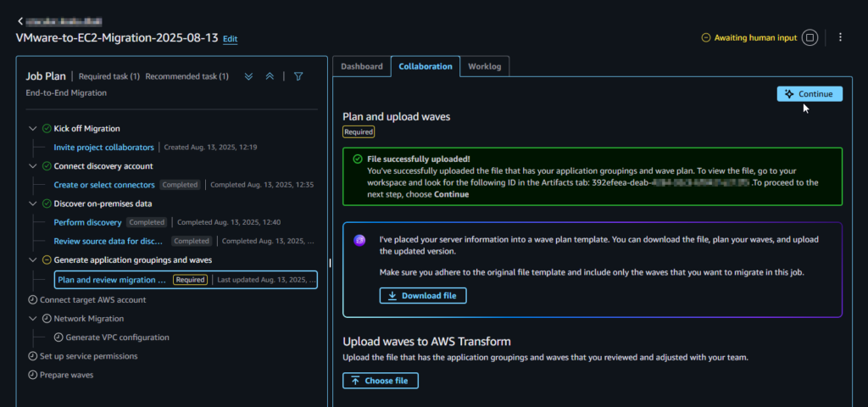Screen dimensions: 868x407
Task: Collapse the Network Migration section
Action: point(32,319)
